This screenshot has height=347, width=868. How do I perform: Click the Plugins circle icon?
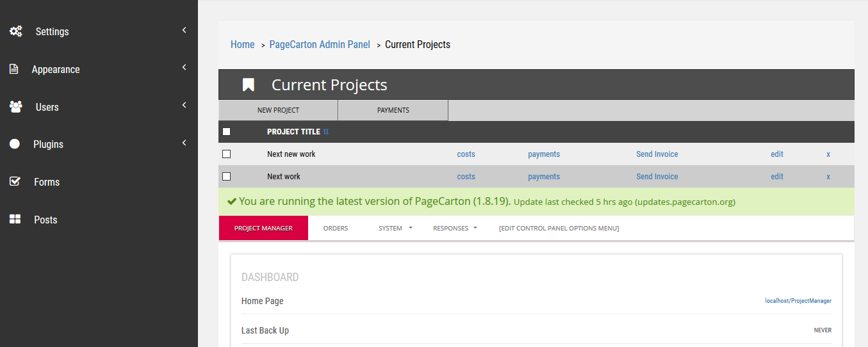[15, 144]
